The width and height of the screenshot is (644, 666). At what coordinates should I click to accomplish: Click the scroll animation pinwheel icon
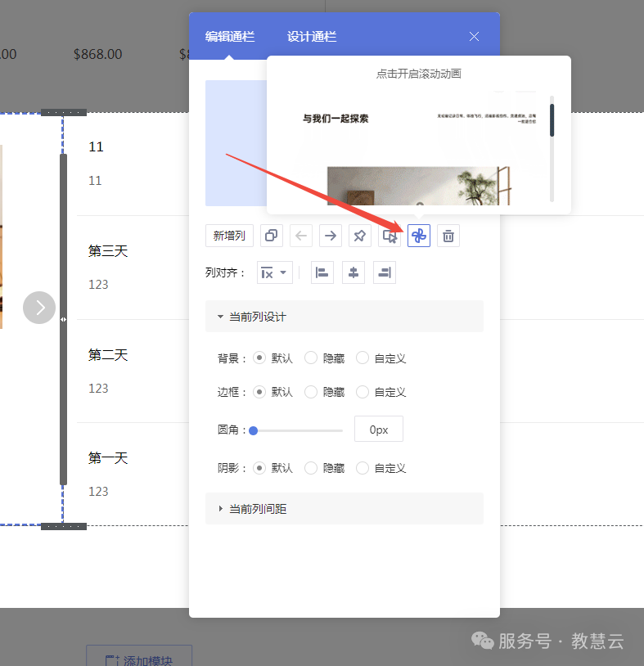(x=419, y=236)
